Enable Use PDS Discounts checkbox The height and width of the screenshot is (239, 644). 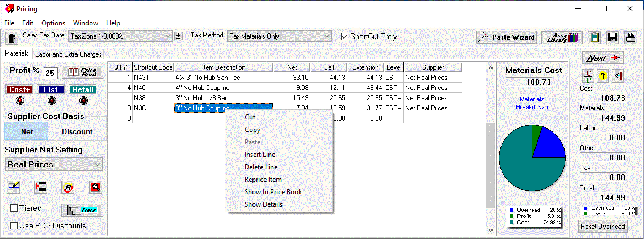pos(14,225)
